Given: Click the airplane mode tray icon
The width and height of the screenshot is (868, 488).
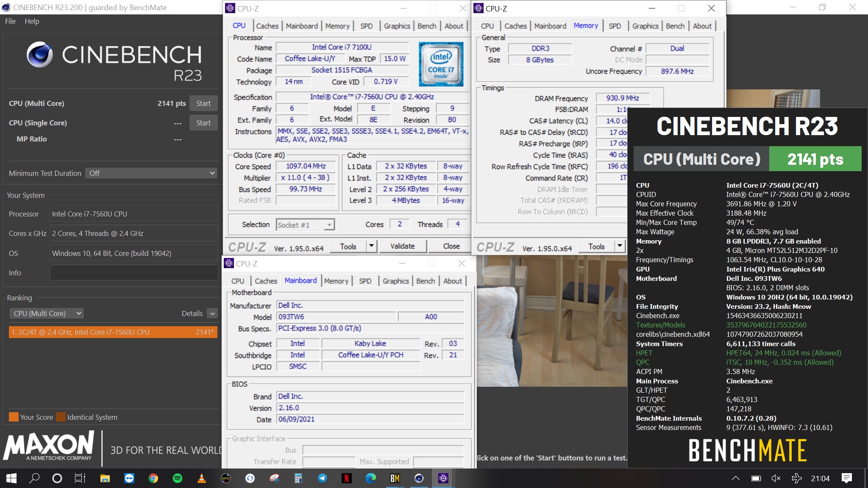Looking at the screenshot, I should pyautogui.click(x=796, y=478).
